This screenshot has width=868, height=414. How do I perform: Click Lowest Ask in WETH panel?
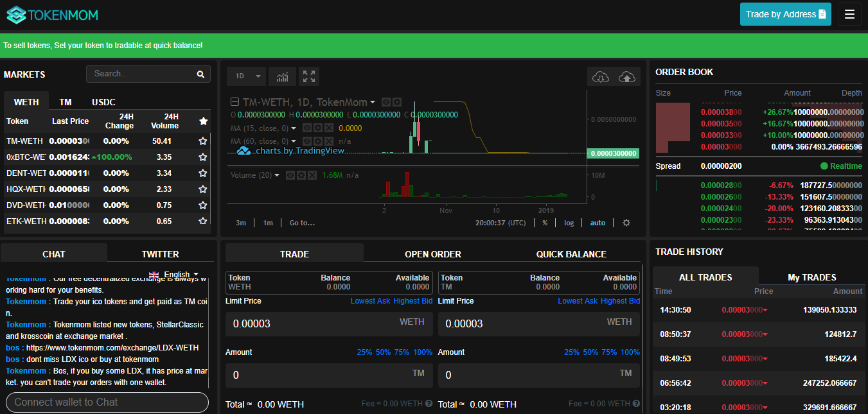(x=371, y=301)
